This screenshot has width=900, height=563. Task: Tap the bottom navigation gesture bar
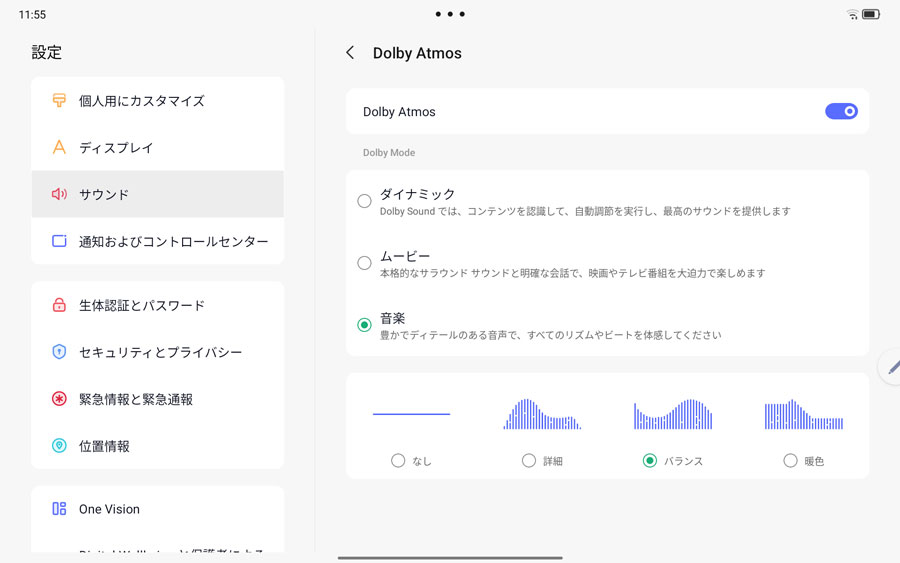point(450,557)
